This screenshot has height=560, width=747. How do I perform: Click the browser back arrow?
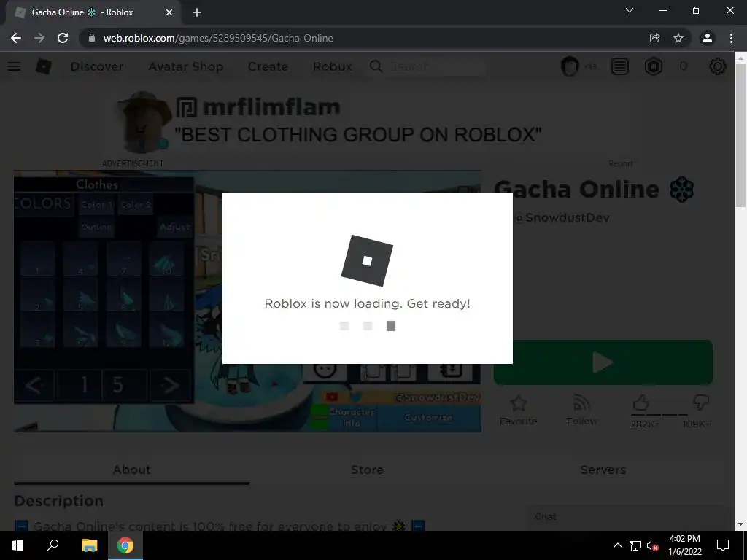coord(16,38)
